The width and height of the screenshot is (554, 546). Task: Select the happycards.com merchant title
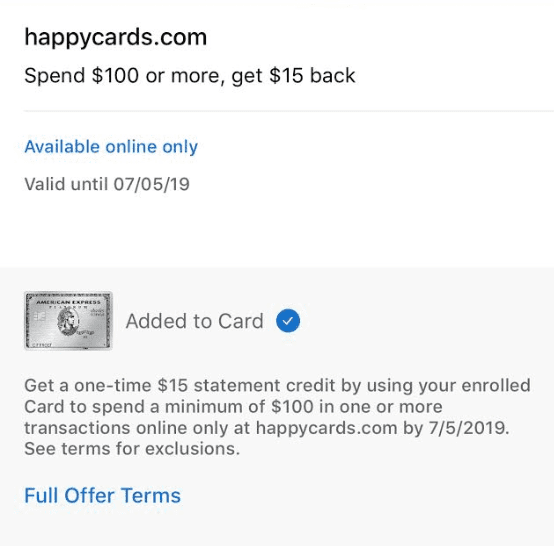(116, 37)
